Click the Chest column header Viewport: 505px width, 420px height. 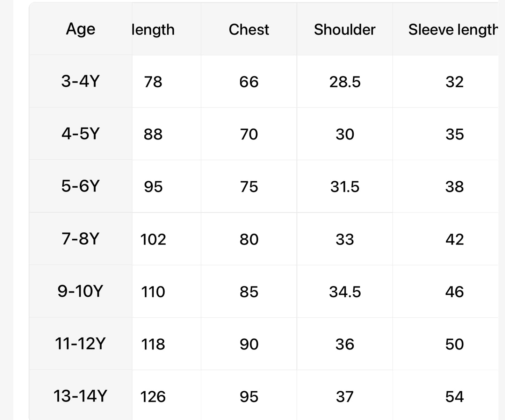249,30
